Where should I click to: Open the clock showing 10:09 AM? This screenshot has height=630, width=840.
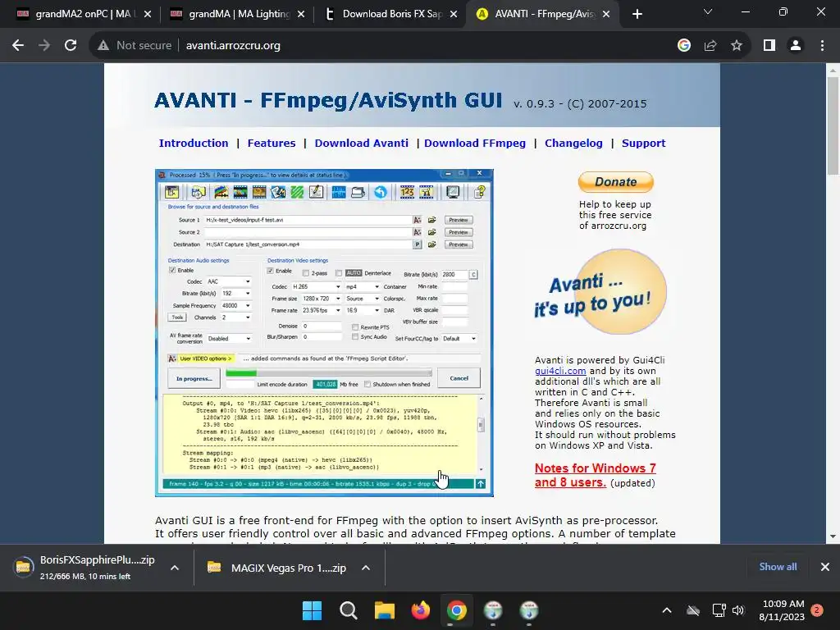(782, 610)
